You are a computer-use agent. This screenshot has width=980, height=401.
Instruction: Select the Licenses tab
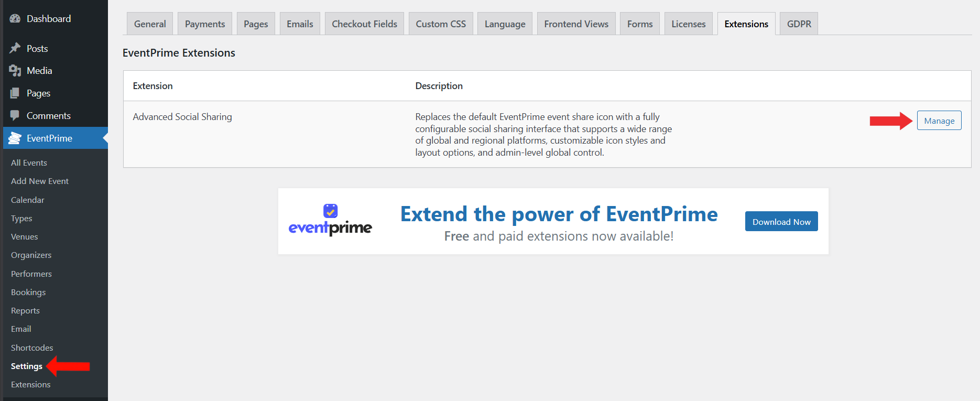click(688, 24)
